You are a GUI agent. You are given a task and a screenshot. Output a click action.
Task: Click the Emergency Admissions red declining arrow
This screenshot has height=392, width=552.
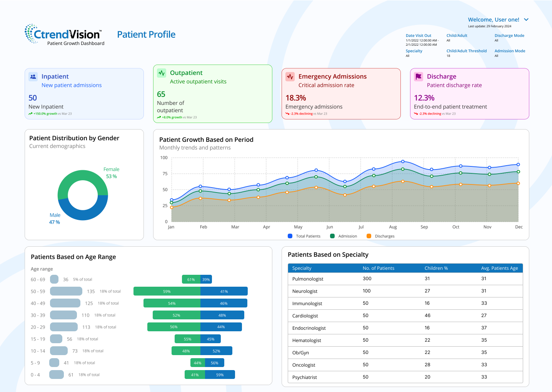(287, 114)
